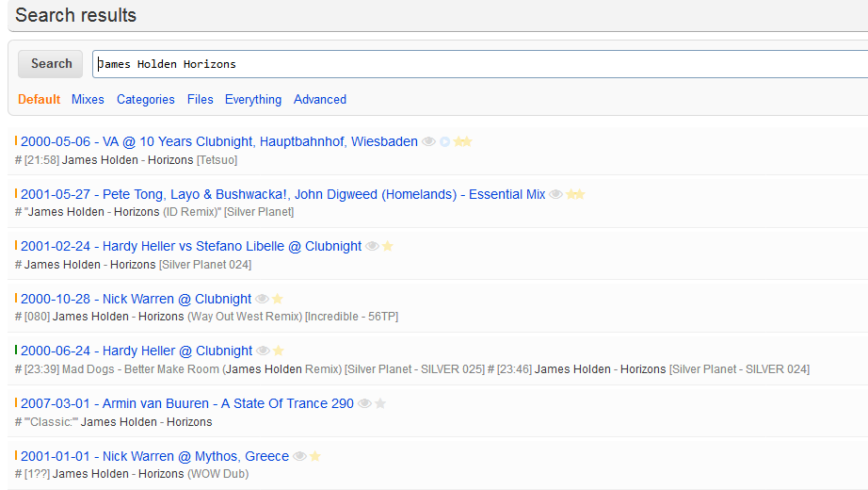Click the star rating beside the Essential Mix result
Screen dimensions: 868x490
(575, 194)
